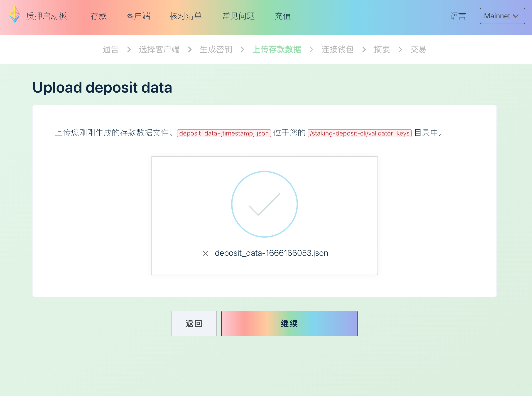Open the 充值 menu item
Viewport: 532px width, 396px height.
[x=283, y=16]
